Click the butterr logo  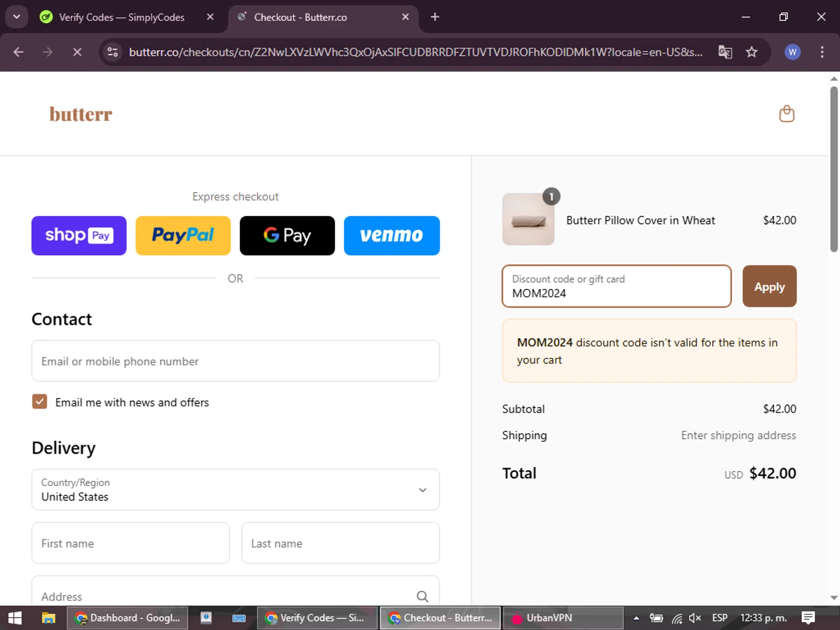81,114
